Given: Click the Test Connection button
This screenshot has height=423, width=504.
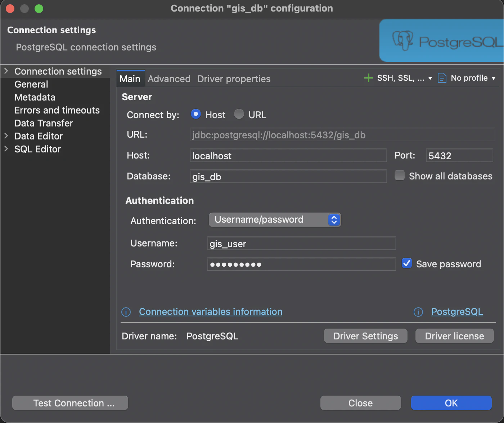Looking at the screenshot, I should (x=70, y=403).
